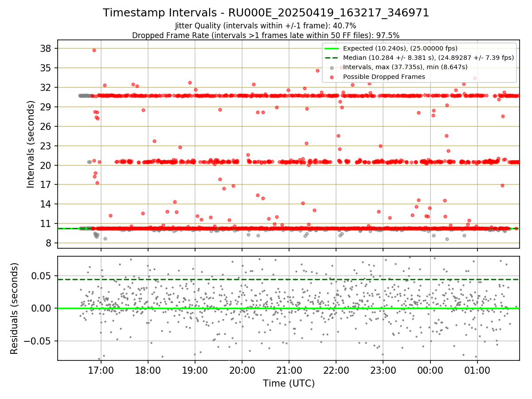
Task: Click the '38' tick on the intervals axis
Action: [x=46, y=48]
